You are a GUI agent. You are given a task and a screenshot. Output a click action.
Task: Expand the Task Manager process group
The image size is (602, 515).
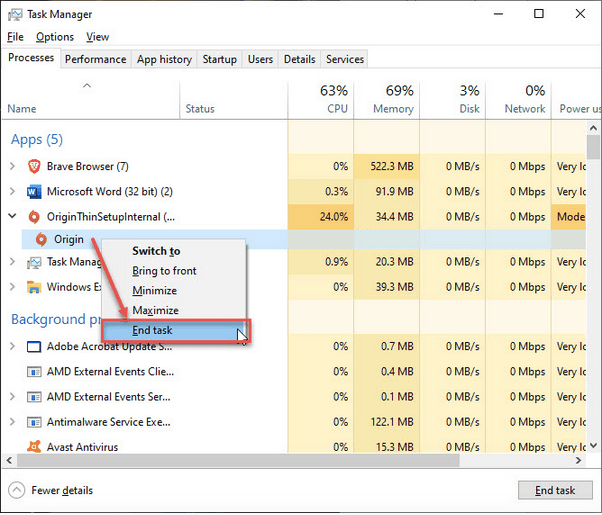(12, 262)
